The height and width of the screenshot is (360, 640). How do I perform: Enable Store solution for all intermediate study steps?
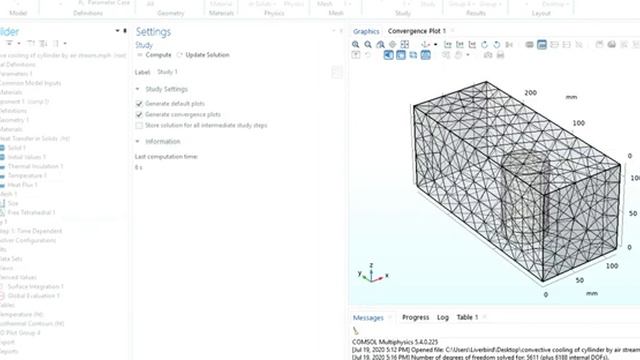tap(139, 125)
